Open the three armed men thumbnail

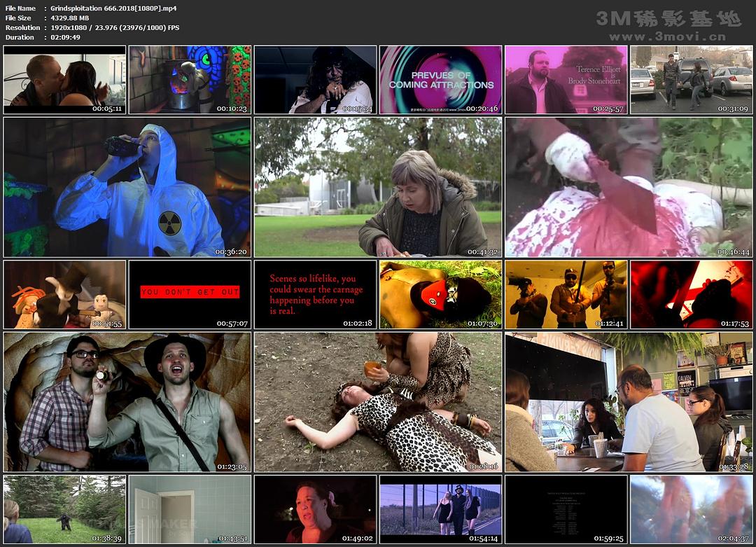click(566, 294)
